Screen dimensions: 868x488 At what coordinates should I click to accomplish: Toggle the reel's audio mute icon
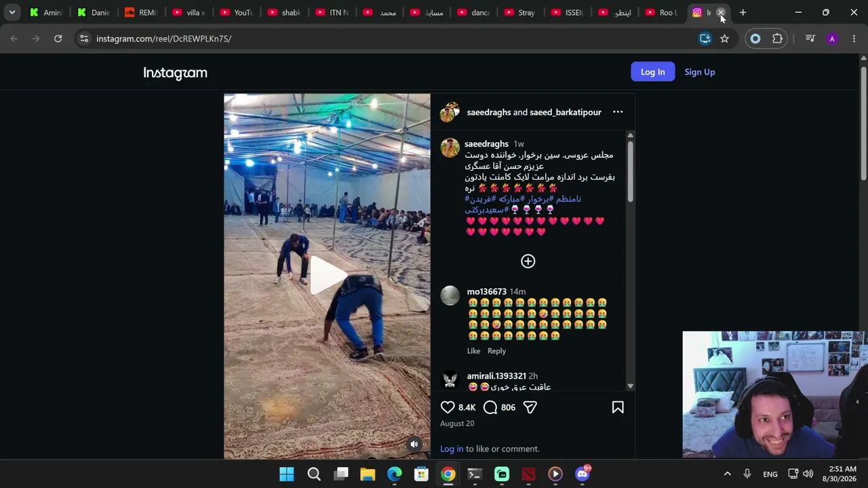pyautogui.click(x=414, y=445)
